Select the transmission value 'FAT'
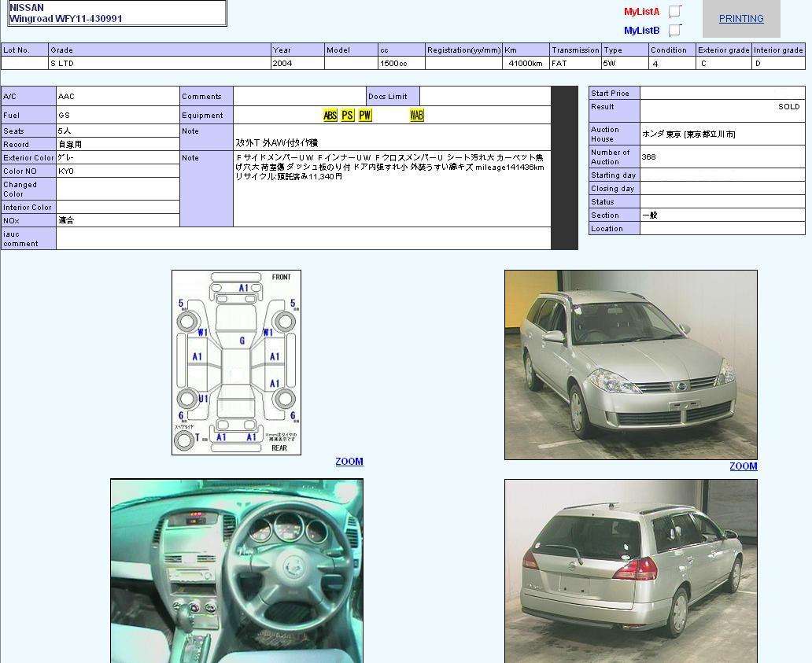This screenshot has height=663, width=812. coord(559,63)
